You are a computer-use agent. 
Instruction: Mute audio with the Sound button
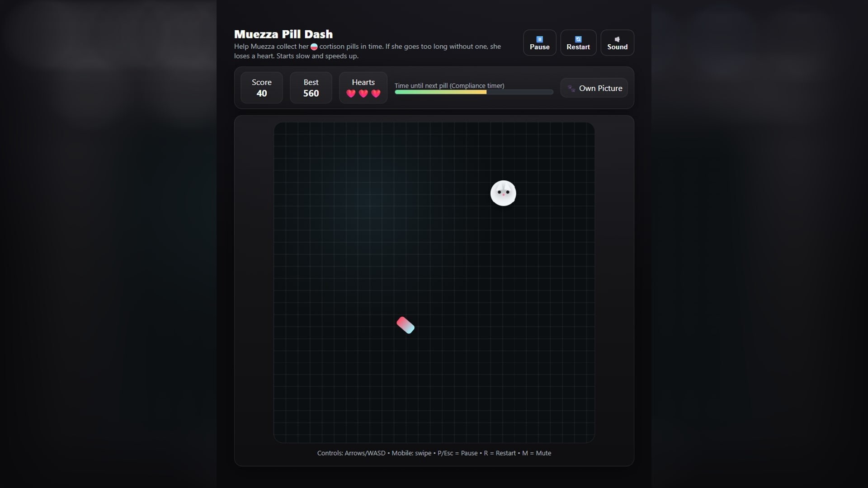click(x=617, y=43)
